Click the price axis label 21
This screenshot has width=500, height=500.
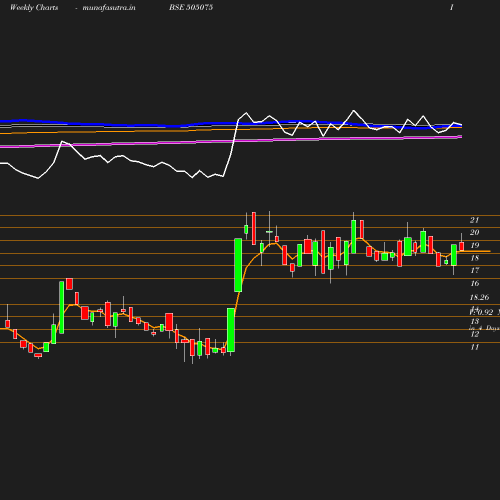(474, 220)
